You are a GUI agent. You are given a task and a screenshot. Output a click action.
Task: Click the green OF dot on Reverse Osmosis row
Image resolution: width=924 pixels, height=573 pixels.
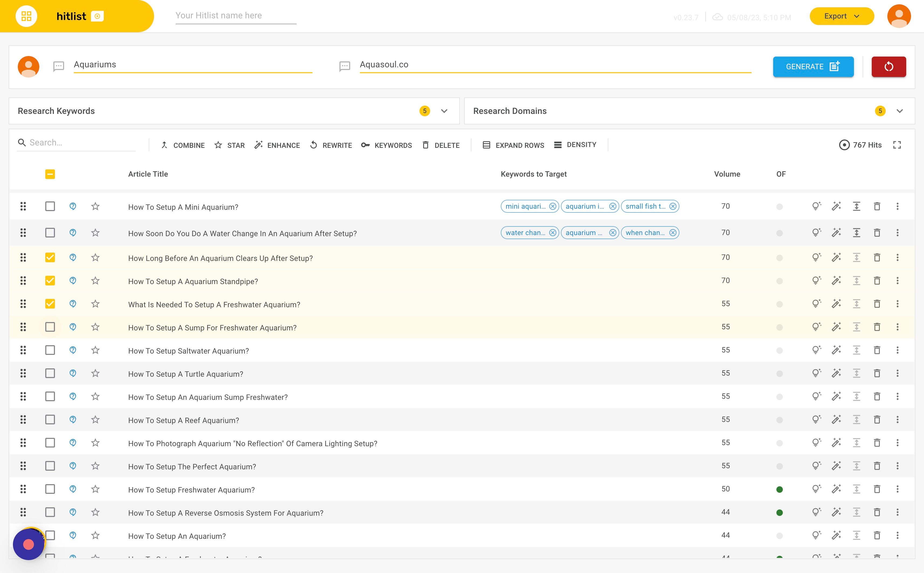(x=779, y=512)
